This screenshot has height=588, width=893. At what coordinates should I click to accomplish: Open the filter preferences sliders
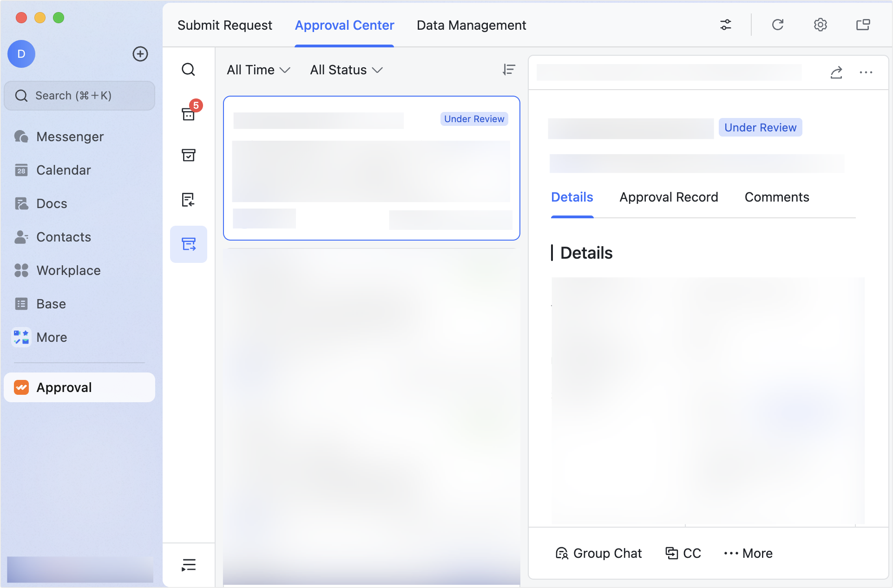point(726,25)
